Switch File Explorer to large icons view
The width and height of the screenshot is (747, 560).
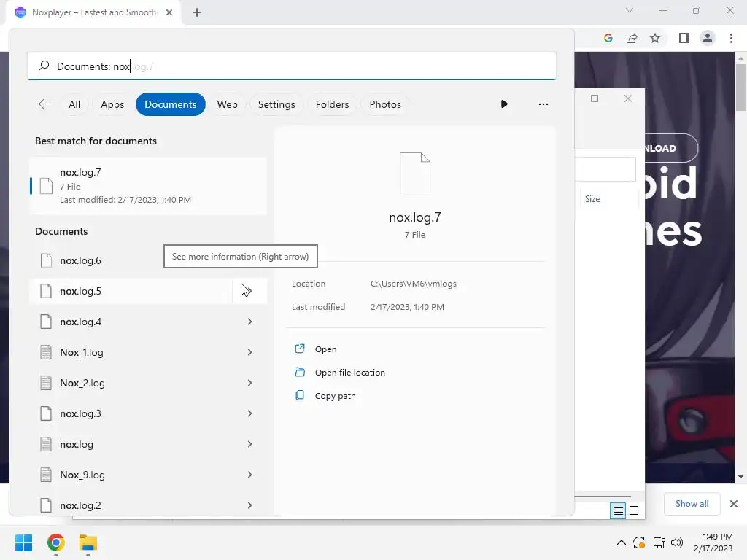pyautogui.click(x=634, y=510)
